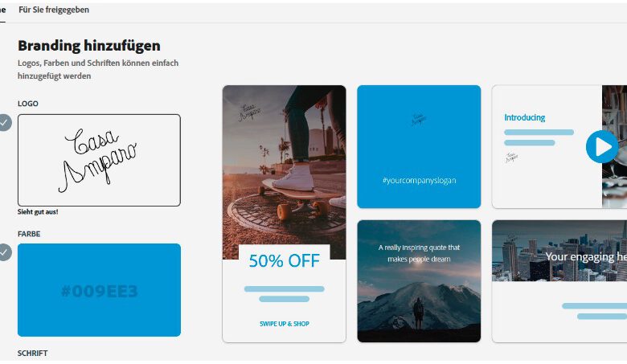Image resolution: width=627 pixels, height=364 pixels.
Task: Open the #yourcompanyslogan blue template
Action: click(x=419, y=146)
